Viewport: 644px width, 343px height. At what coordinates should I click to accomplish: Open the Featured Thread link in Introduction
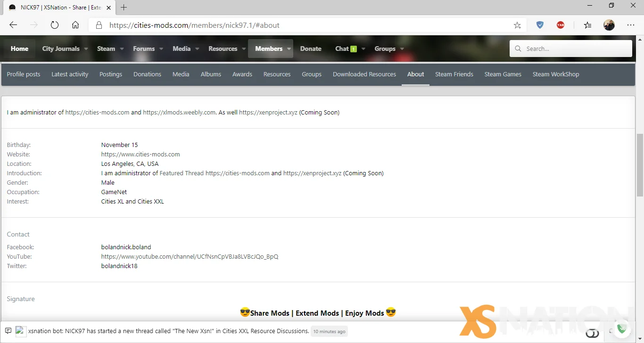[182, 173]
